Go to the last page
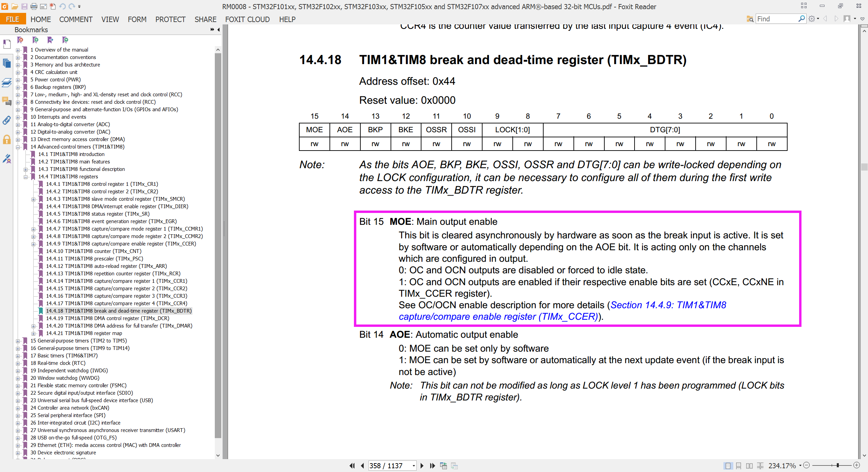 pos(432,466)
